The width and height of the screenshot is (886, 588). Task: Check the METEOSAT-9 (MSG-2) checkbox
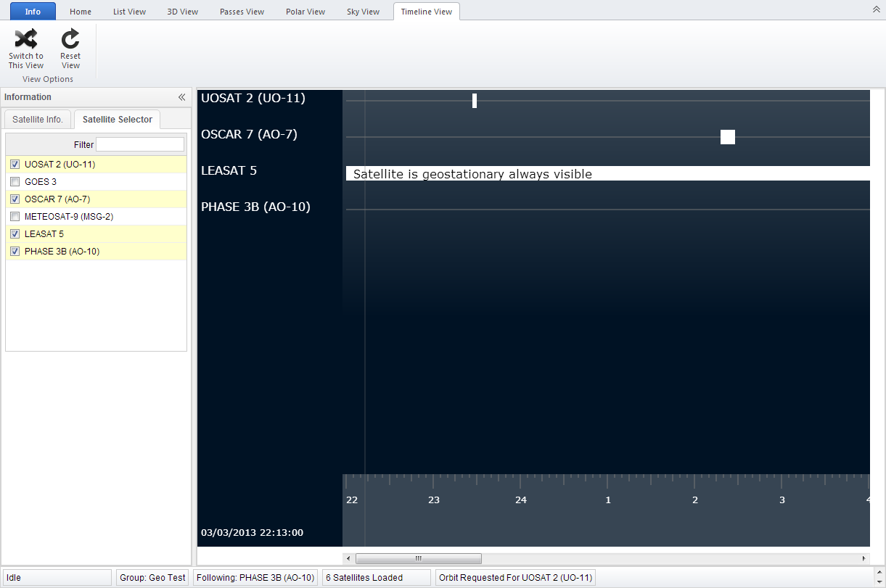click(x=15, y=217)
